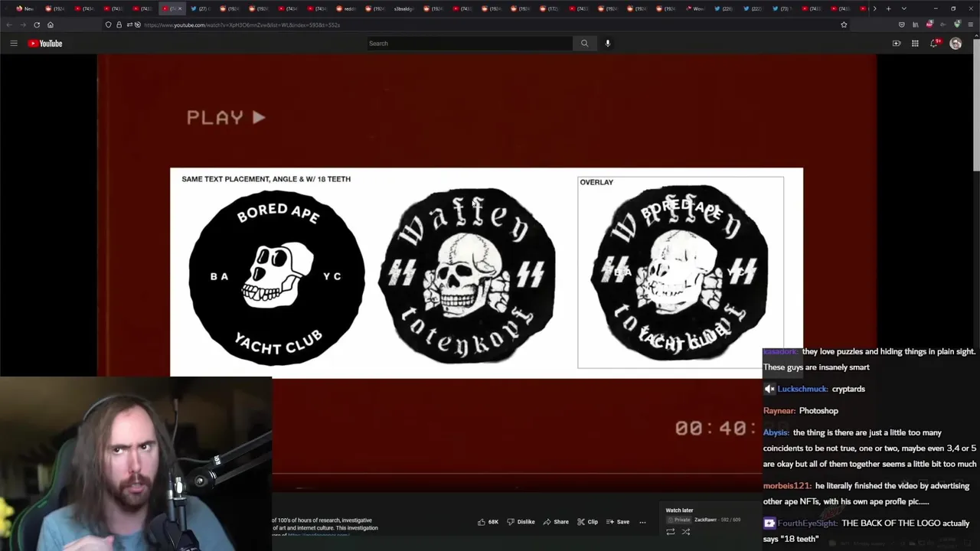Like the video with 68K thumbs-up
The image size is (980, 551).
[488, 522]
